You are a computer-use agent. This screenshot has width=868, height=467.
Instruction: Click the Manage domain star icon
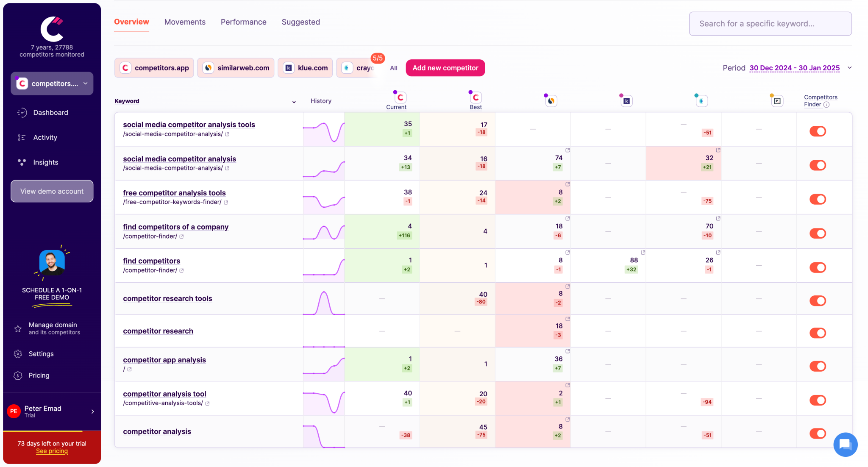point(18,328)
